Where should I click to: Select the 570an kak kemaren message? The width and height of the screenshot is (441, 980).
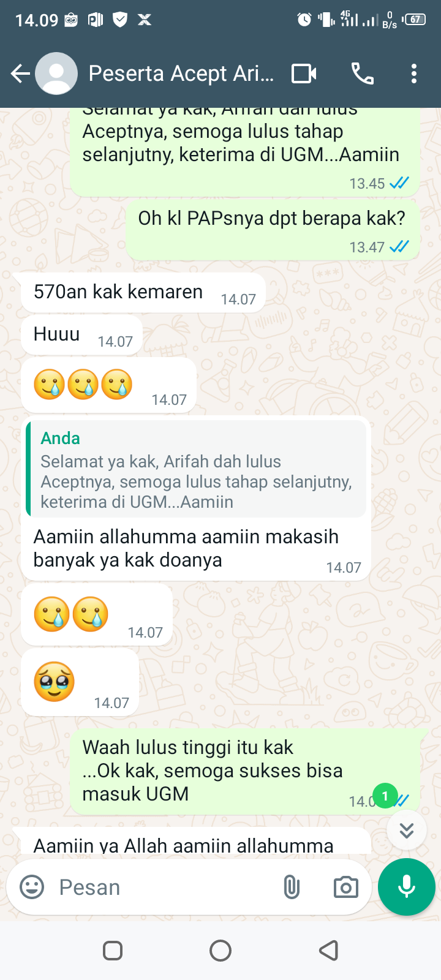tap(143, 293)
